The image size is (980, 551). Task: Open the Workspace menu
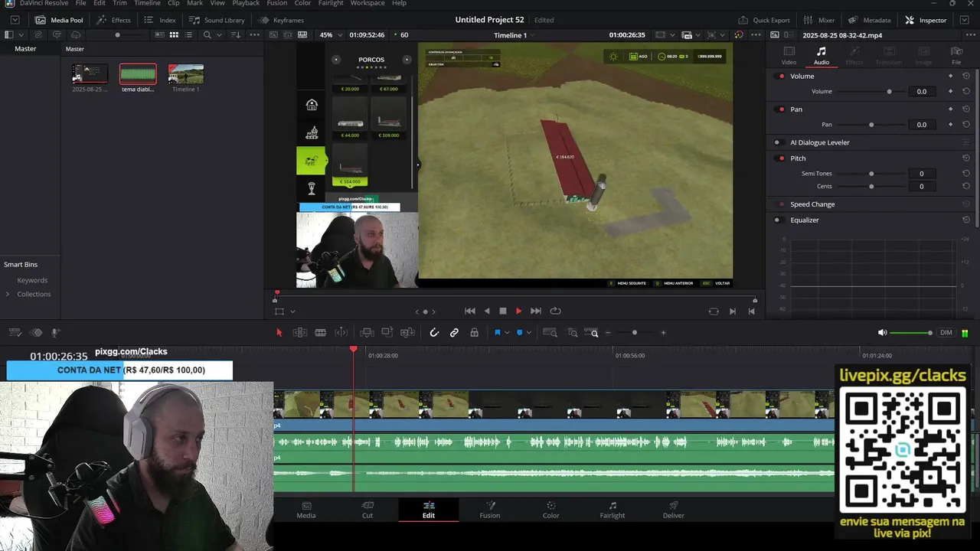(x=367, y=3)
